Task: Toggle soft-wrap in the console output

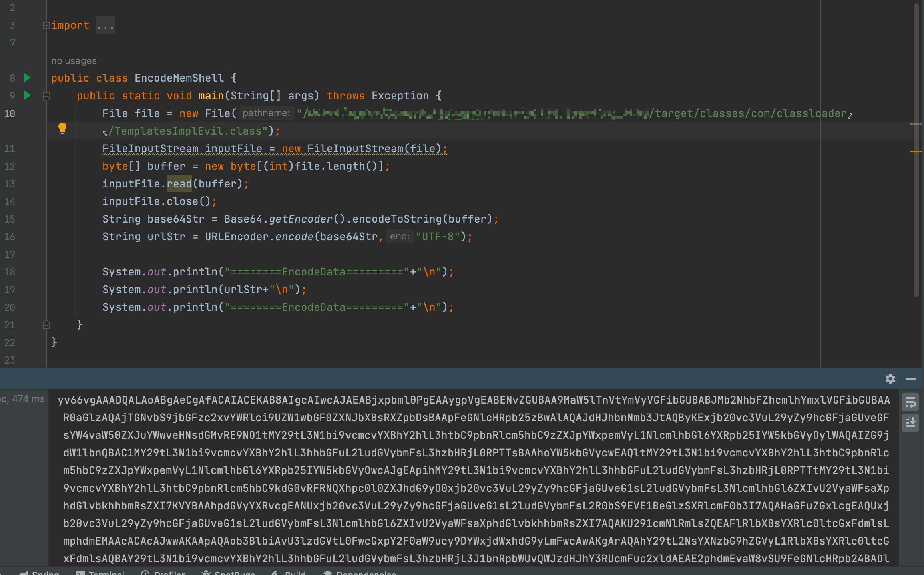Action: pos(910,403)
